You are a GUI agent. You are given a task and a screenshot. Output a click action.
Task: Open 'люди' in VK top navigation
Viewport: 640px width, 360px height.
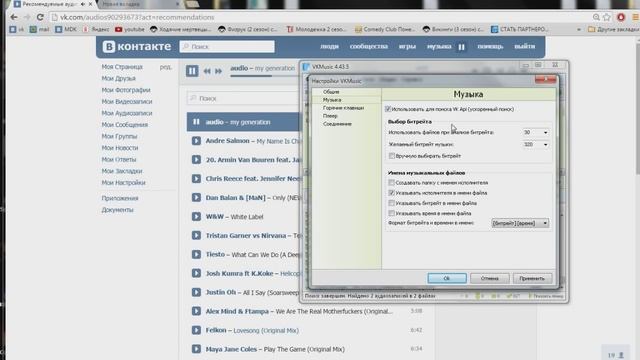click(329, 47)
